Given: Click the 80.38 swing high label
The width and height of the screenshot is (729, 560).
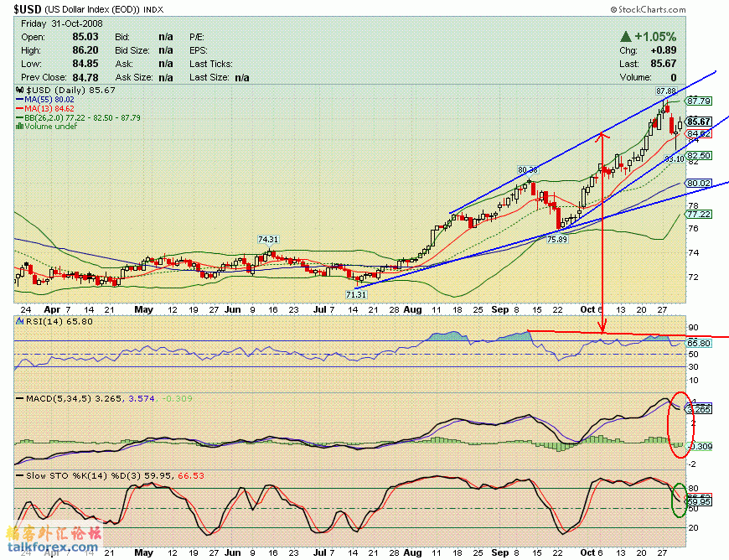Looking at the screenshot, I should 528,170.
